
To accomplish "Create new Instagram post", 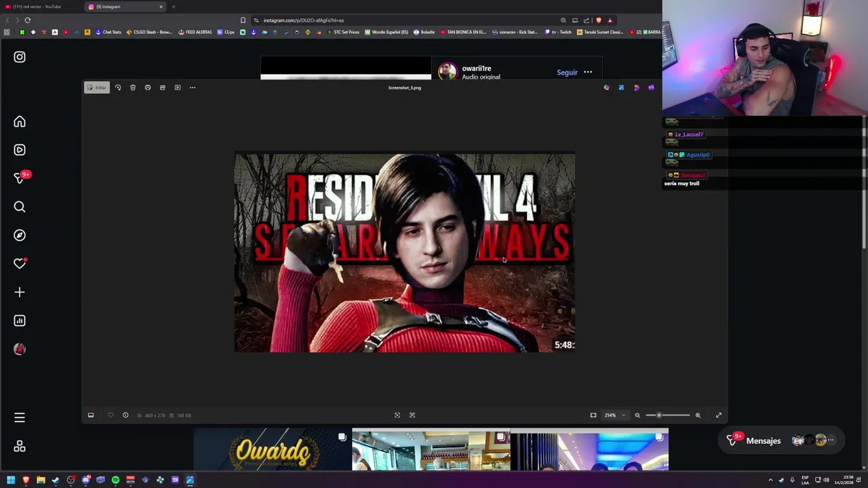I will pyautogui.click(x=20, y=292).
